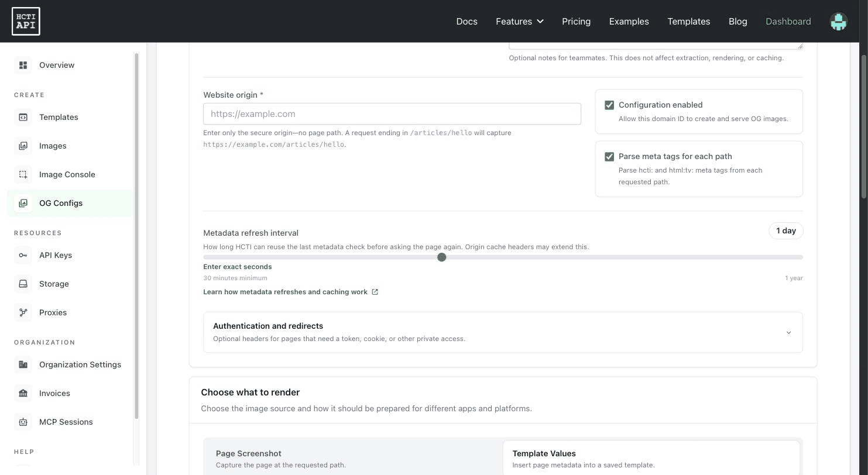Click the Invoices bank icon
The width and height of the screenshot is (868, 475).
point(23,393)
